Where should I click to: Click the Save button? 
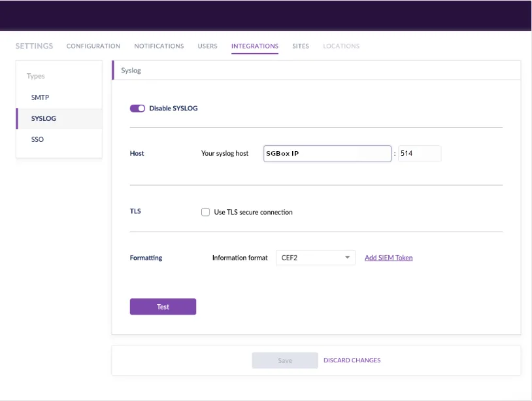coord(285,360)
